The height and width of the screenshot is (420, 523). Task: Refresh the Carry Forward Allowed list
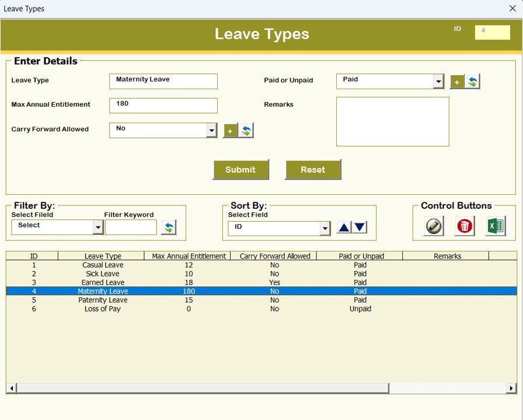(246, 130)
